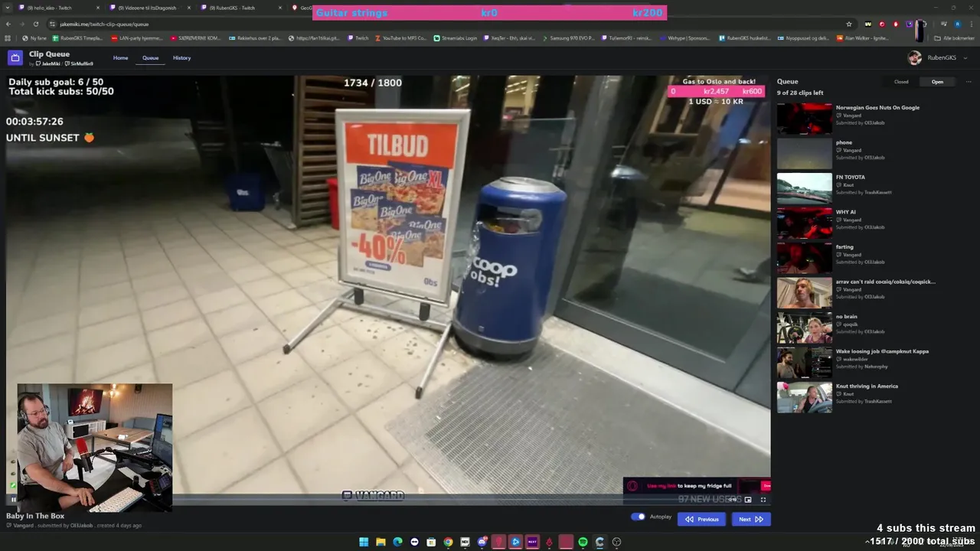
Task: Play the 'farting' clip thumbnail
Action: (804, 258)
